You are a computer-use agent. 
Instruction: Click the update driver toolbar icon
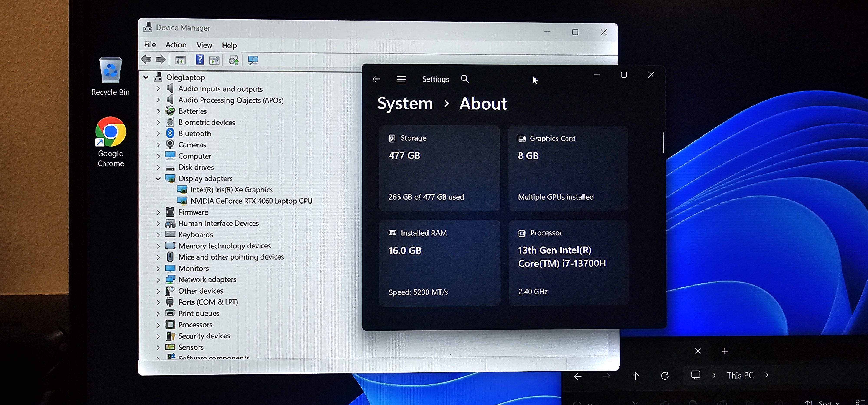pyautogui.click(x=233, y=60)
